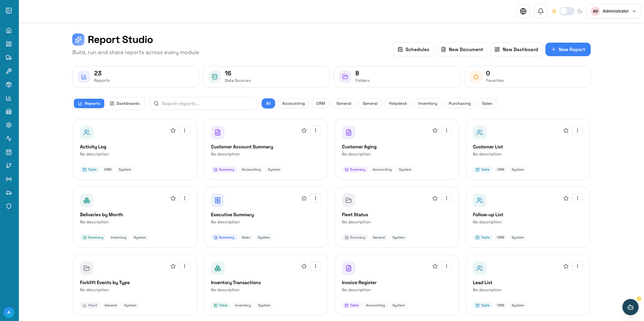The width and height of the screenshot is (644, 321).
Task: Open the truck delivery icon in sidebar
Action: click(x=9, y=58)
